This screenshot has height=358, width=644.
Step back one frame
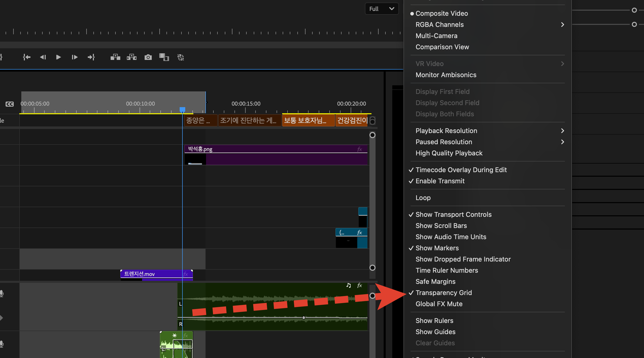coord(43,57)
